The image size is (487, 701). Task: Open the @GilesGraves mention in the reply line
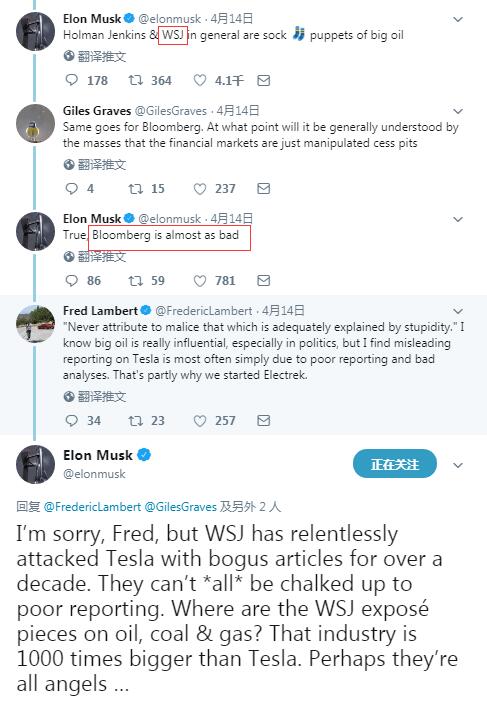181,507
